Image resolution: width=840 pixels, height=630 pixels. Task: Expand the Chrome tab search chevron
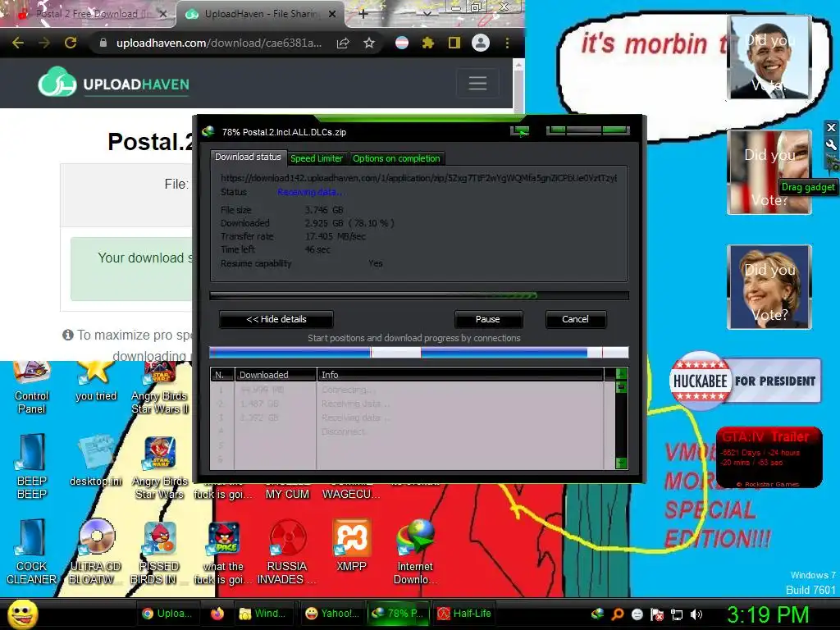coord(427,14)
